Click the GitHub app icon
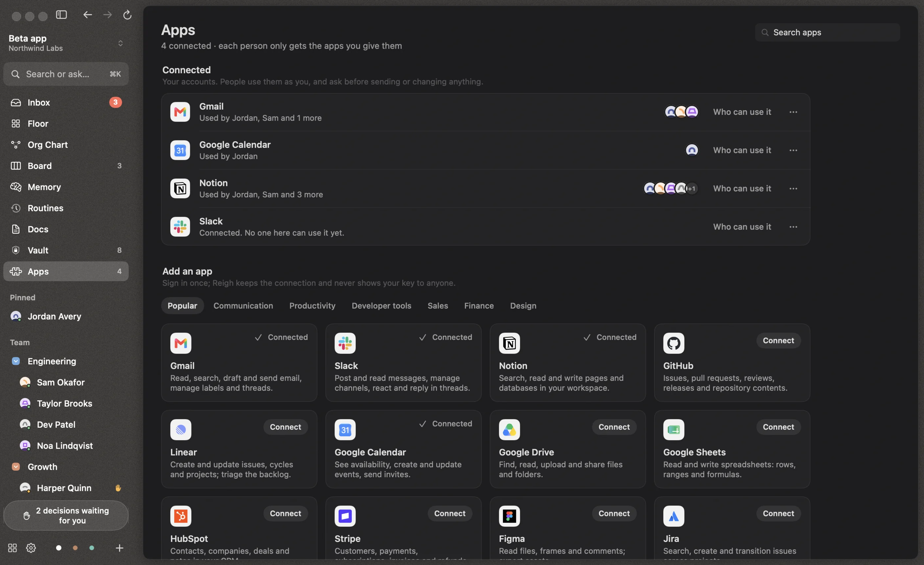Image resolution: width=924 pixels, height=565 pixels. [674, 343]
